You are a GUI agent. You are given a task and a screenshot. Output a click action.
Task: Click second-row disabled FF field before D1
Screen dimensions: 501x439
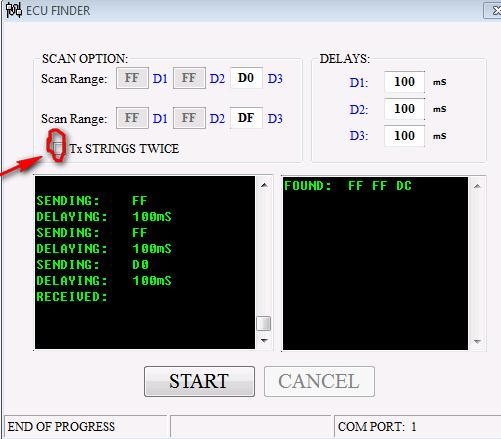132,118
